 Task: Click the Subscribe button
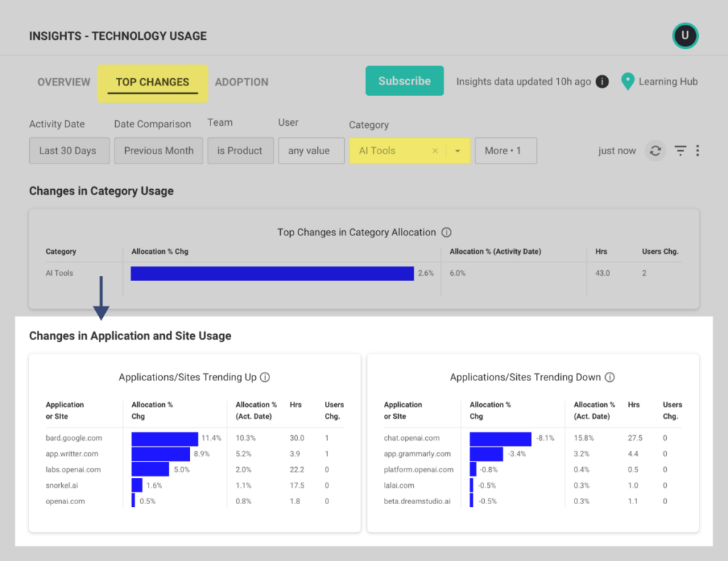coord(404,81)
